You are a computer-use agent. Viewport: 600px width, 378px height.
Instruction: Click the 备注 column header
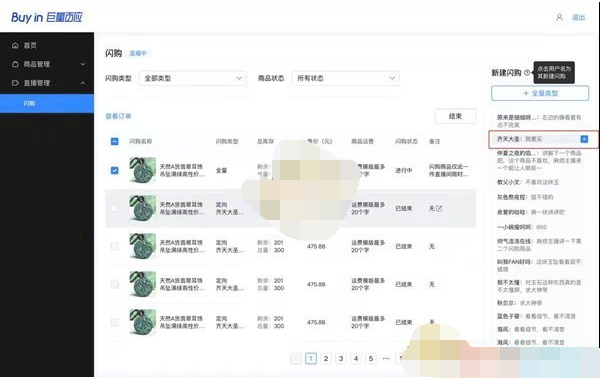coord(435,142)
